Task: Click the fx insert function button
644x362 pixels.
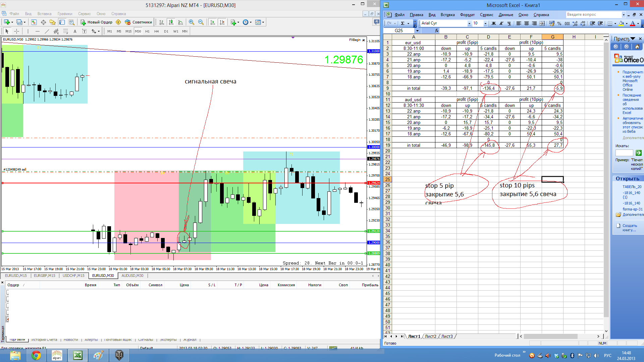Action: 436,31
